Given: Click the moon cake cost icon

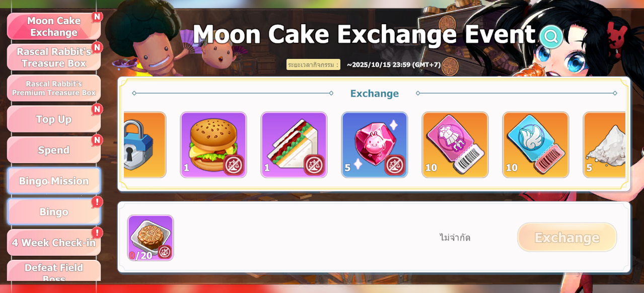Looking at the screenshot, I should click(151, 238).
